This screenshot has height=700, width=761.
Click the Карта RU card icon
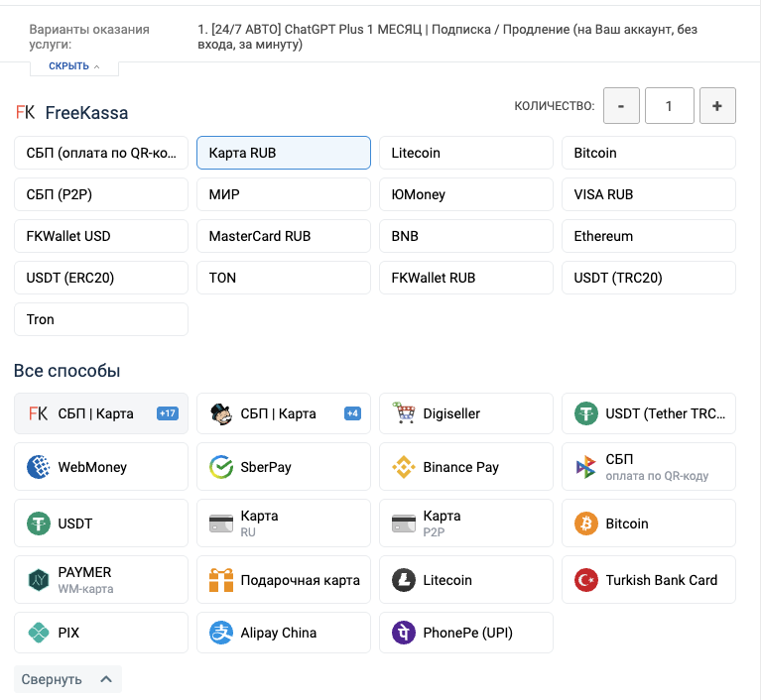[221, 524]
